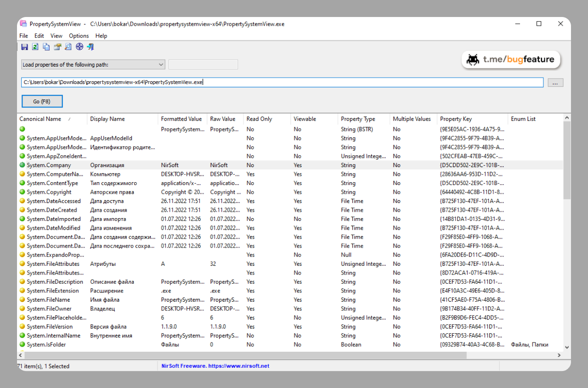Select the 'Идентификатор родите...' display name cell

(x=123, y=147)
